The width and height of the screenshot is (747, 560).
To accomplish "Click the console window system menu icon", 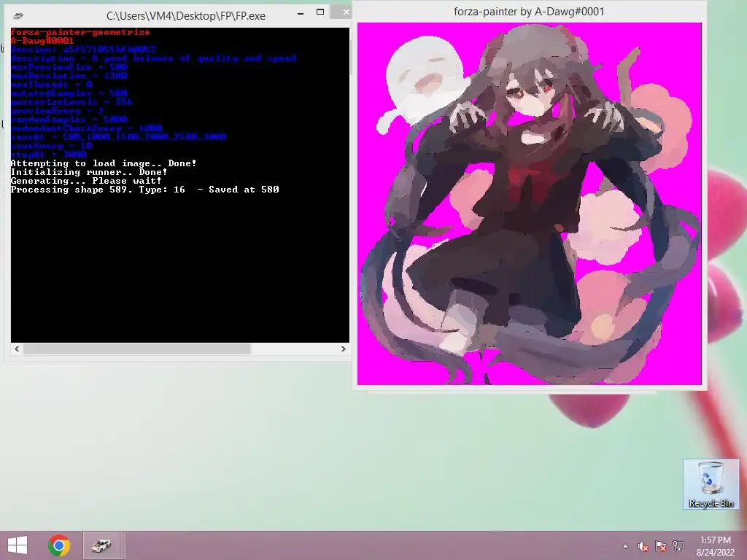I will coord(18,16).
